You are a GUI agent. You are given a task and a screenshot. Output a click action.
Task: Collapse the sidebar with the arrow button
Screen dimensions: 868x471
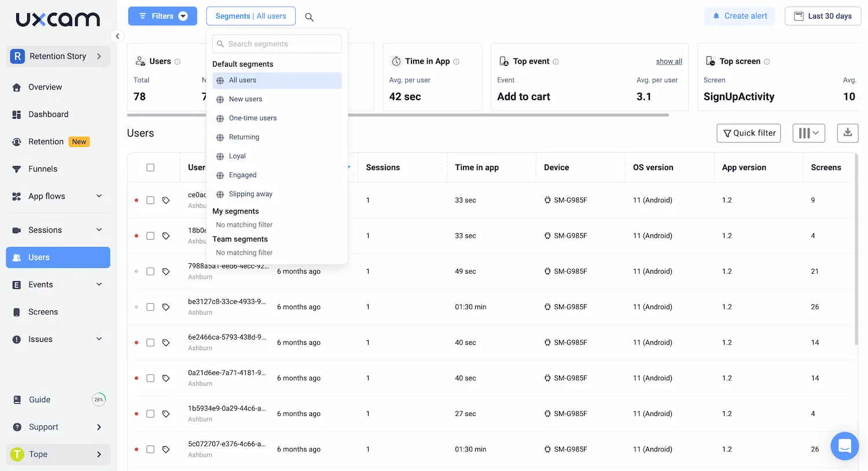tap(117, 36)
